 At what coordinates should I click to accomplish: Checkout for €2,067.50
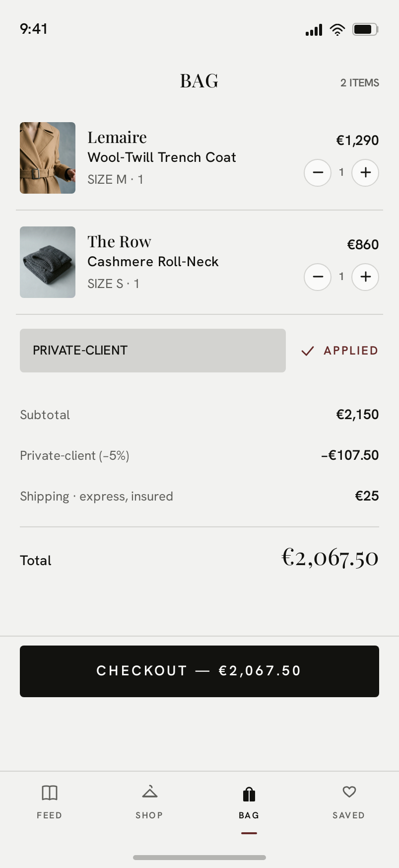click(x=199, y=671)
